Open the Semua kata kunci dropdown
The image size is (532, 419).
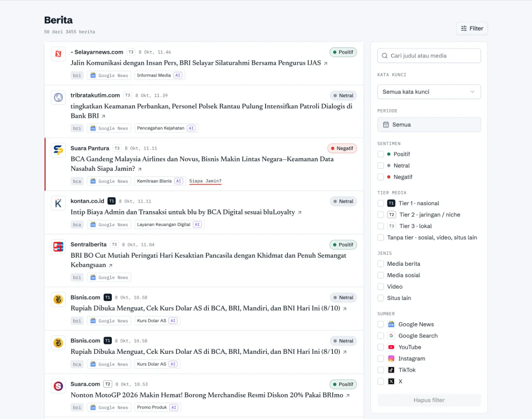point(429,92)
